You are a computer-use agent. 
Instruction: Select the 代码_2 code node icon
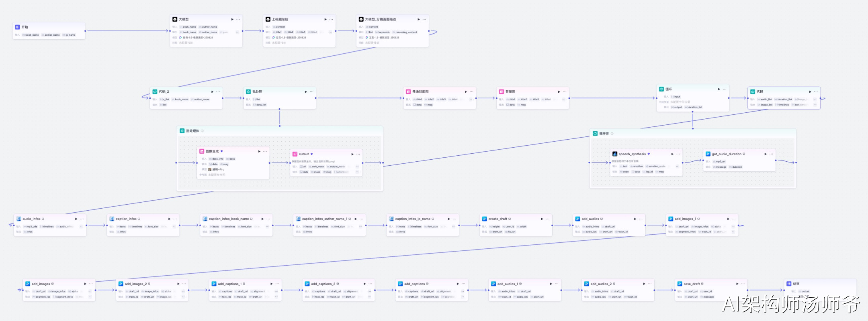pyautogui.click(x=155, y=91)
